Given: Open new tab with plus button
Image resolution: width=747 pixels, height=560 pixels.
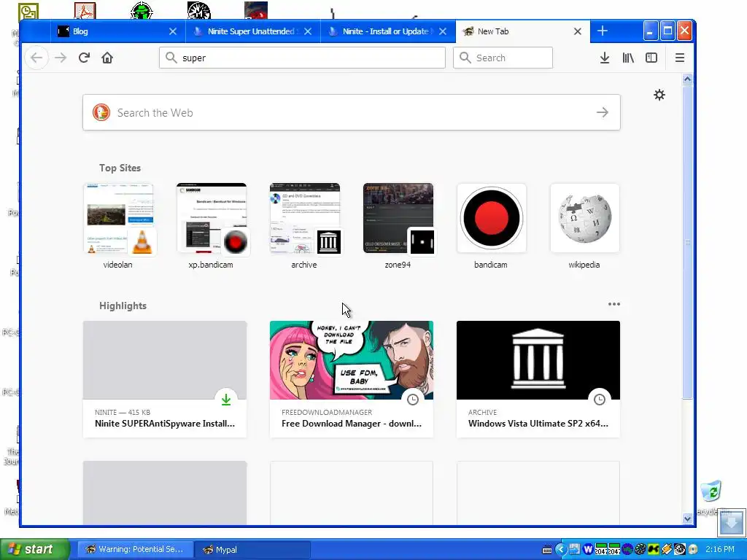Looking at the screenshot, I should (602, 31).
